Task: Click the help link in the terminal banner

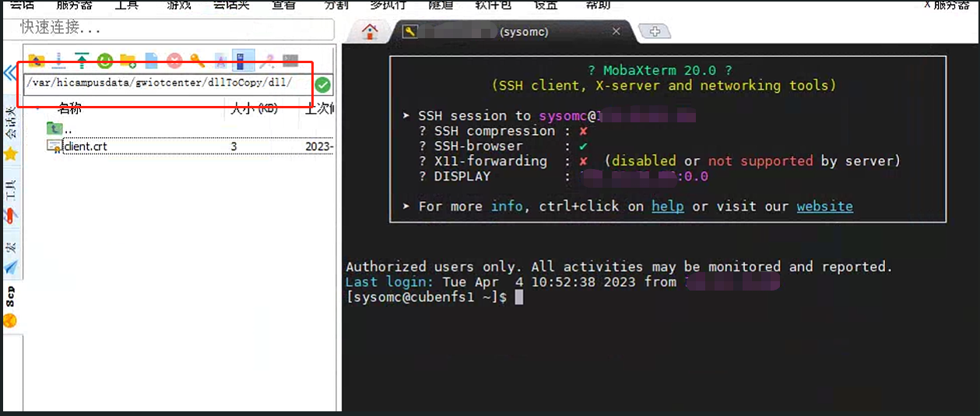Action: coord(667,206)
